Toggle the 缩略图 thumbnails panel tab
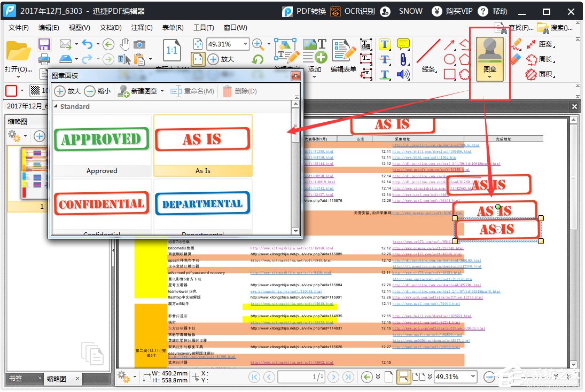 tap(56, 379)
